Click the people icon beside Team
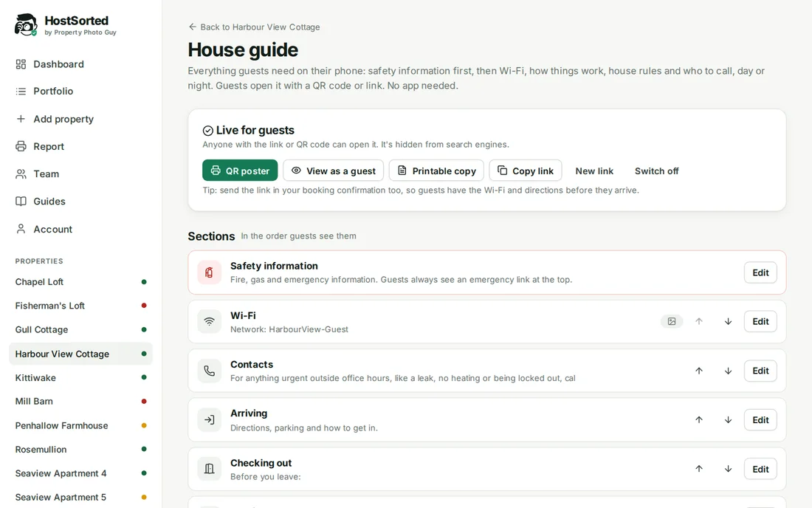 coord(21,174)
